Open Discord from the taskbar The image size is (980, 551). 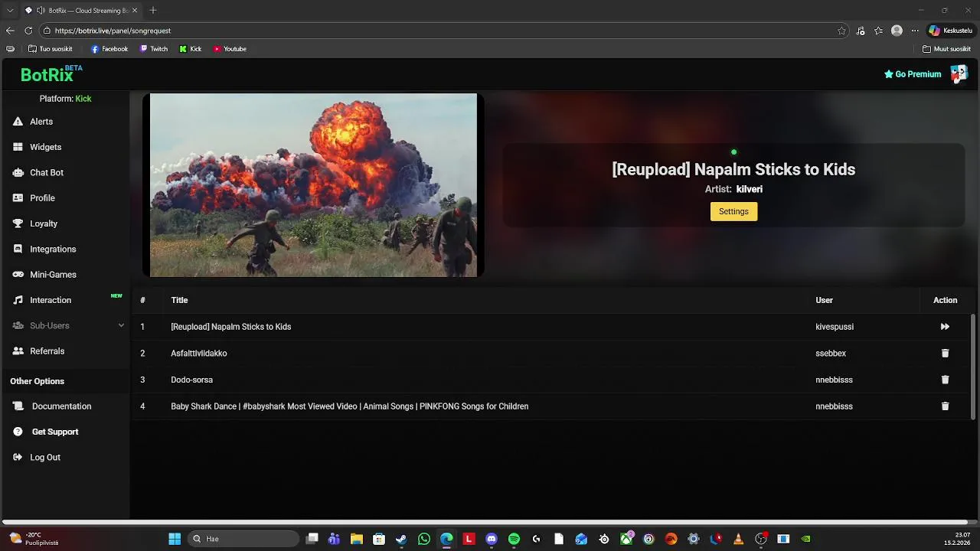pos(492,539)
